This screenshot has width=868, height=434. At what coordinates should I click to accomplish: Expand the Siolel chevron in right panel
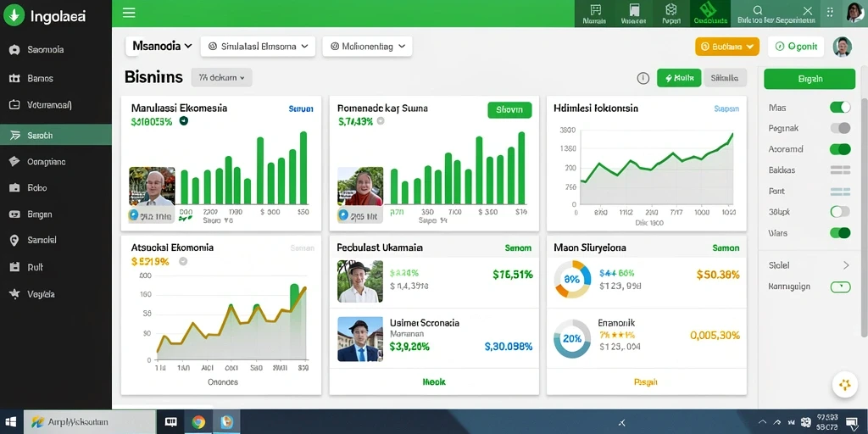click(846, 265)
